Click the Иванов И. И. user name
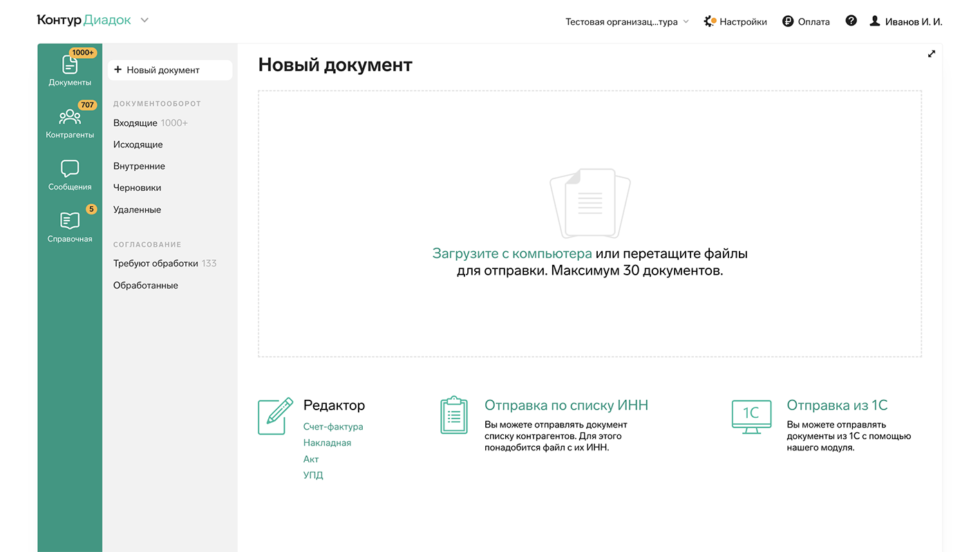Viewport: 980px width, 552px height. coord(914,21)
